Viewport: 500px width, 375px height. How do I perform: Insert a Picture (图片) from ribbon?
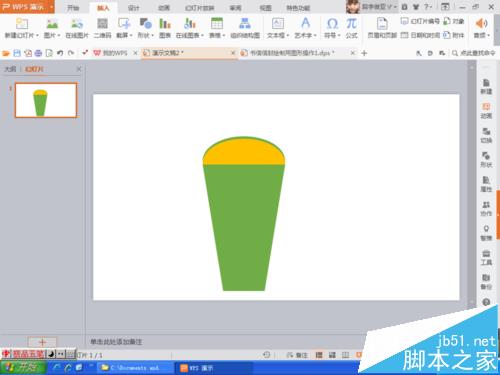[x=52, y=24]
